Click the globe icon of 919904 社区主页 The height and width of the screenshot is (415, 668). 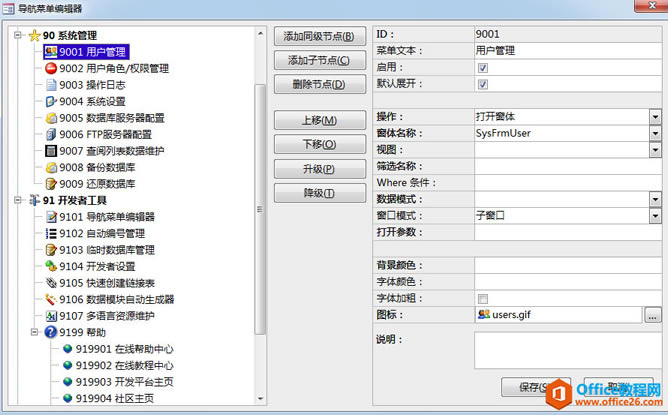tap(67, 398)
